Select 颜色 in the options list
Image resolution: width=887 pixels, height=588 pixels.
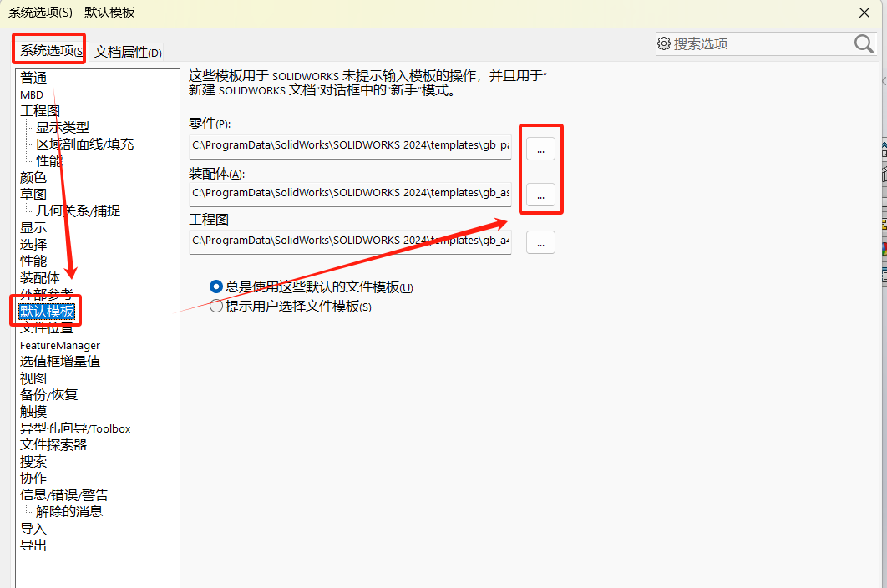click(33, 178)
